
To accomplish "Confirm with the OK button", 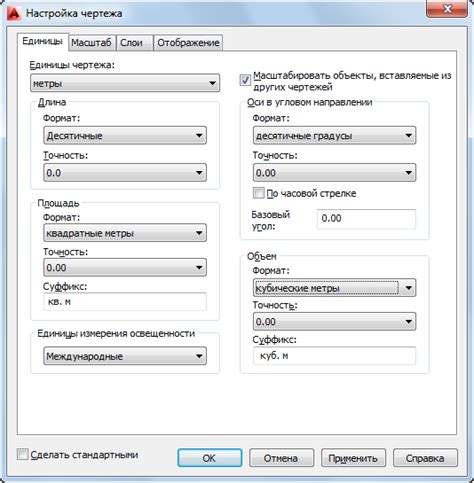I will click(x=210, y=458).
